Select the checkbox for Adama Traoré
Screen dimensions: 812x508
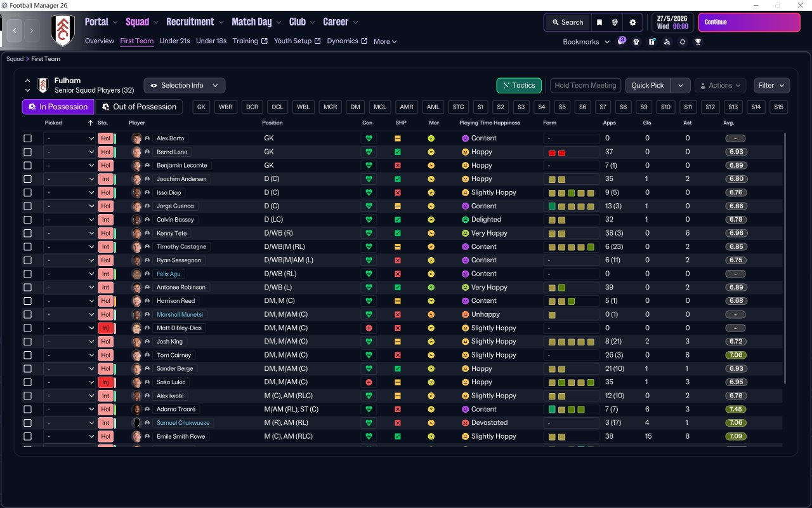(27, 409)
